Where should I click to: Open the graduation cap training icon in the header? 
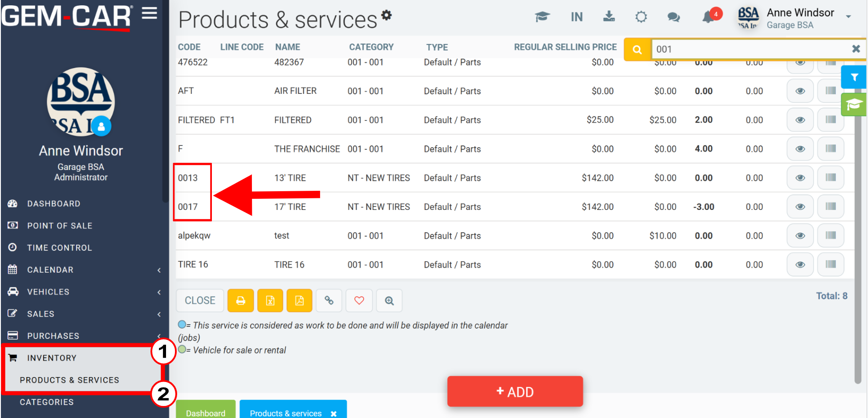pos(542,17)
